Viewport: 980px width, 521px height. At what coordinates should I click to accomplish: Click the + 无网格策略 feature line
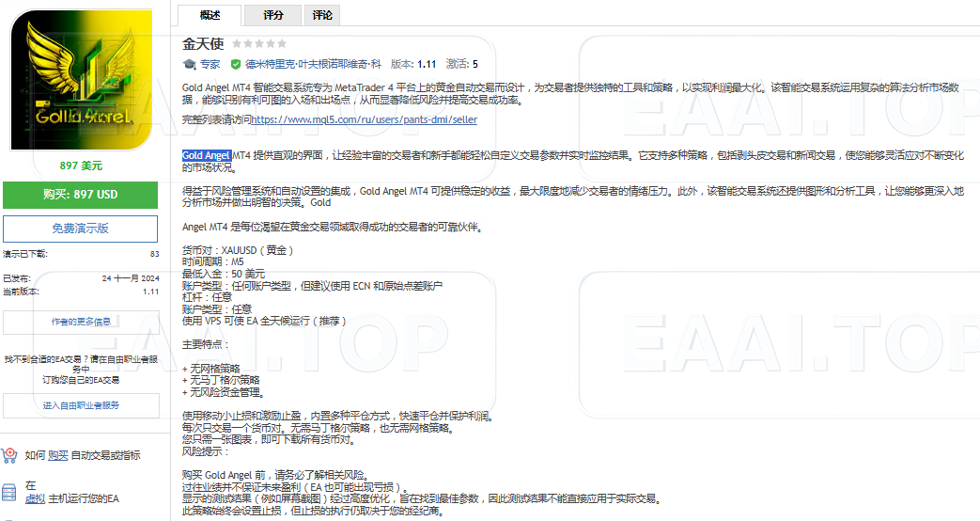(x=211, y=369)
